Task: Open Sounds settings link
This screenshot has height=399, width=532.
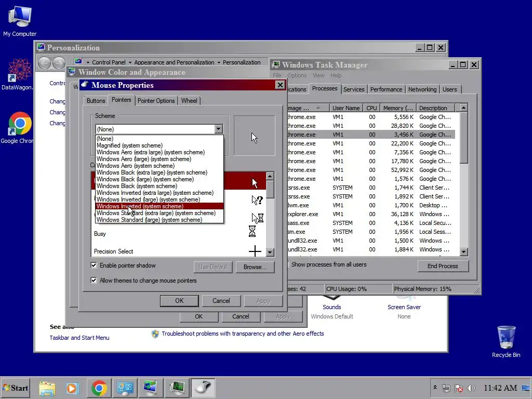Action: (x=332, y=307)
